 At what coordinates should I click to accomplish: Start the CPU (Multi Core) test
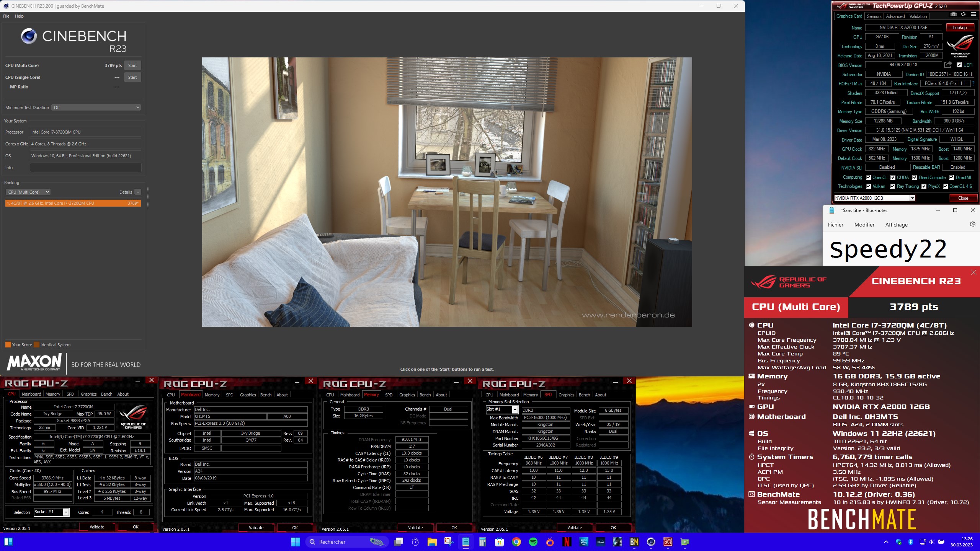pos(132,65)
